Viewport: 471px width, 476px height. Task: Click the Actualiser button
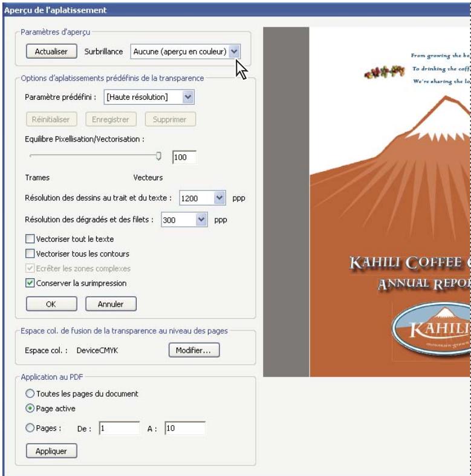click(x=51, y=51)
